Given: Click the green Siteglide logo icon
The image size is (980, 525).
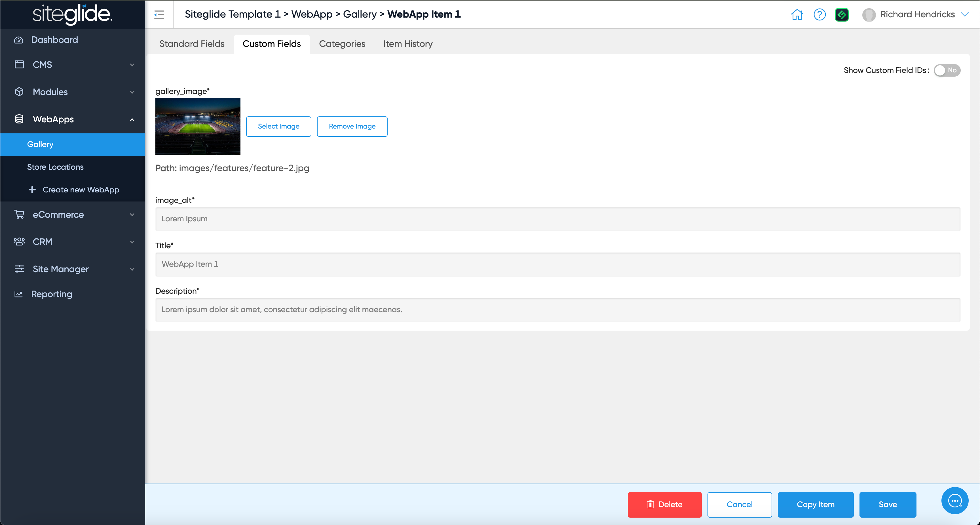Looking at the screenshot, I should 842,14.
